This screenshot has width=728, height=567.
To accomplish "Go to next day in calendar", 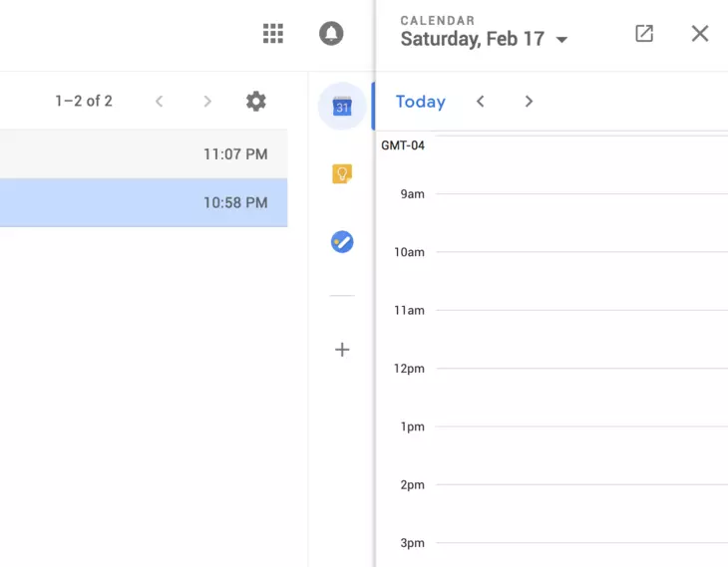I will 529,102.
